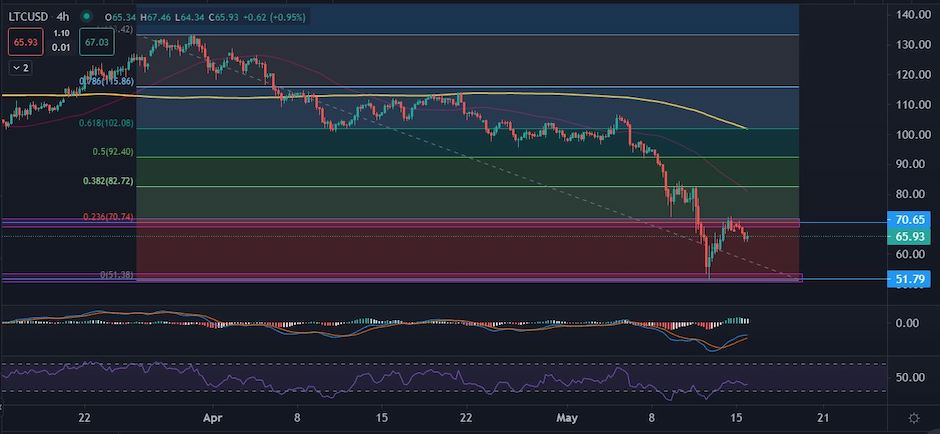The width and height of the screenshot is (940, 434).
Task: Select the 0.786(115.86) Fibonacci label
Action: click(x=106, y=81)
